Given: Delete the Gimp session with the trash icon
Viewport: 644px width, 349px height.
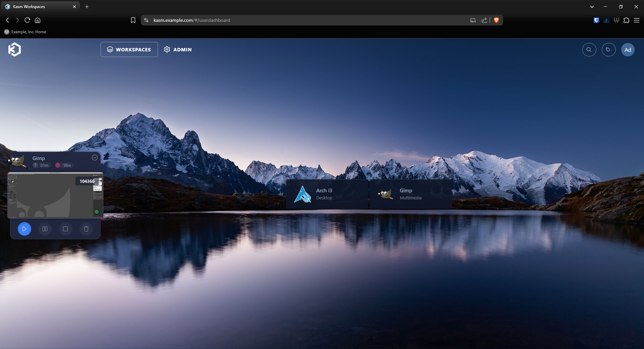Looking at the screenshot, I should [x=86, y=229].
